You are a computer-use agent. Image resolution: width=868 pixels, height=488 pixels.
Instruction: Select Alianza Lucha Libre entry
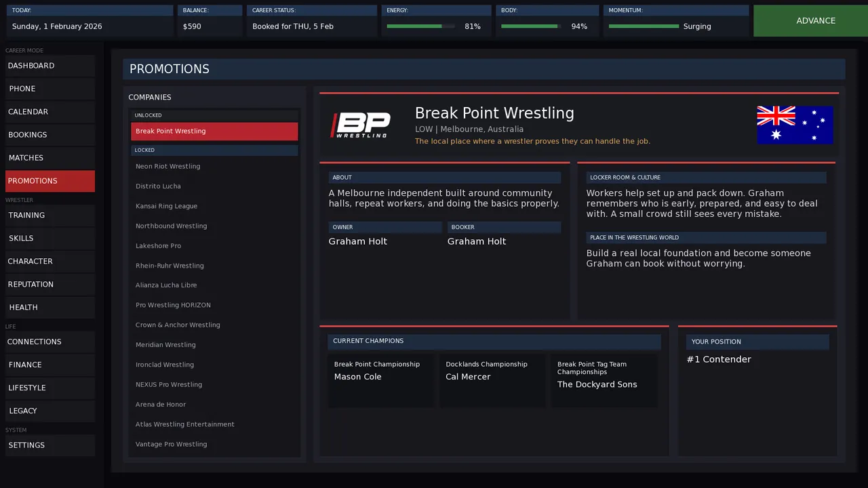tap(214, 285)
